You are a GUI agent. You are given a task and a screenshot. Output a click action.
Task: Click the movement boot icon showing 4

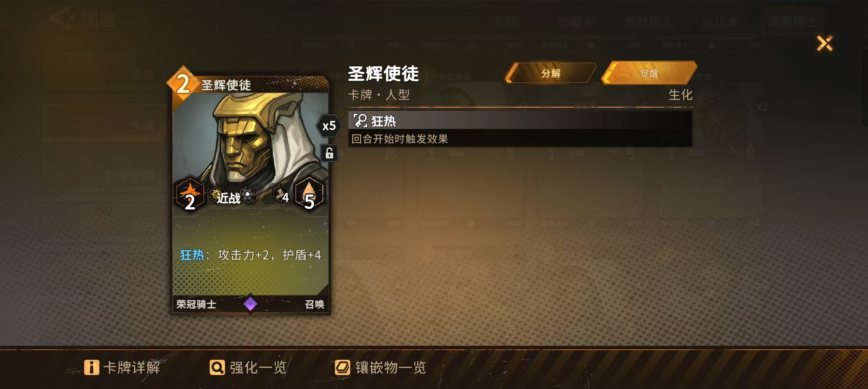[281, 195]
